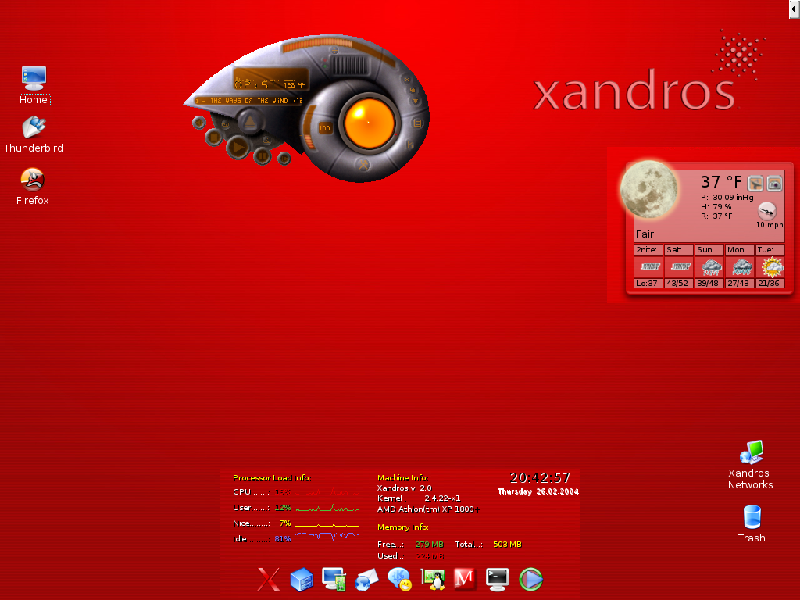The image size is (800, 600).
Task: Adjust the curved volume bar left of orb
Action: [309, 128]
